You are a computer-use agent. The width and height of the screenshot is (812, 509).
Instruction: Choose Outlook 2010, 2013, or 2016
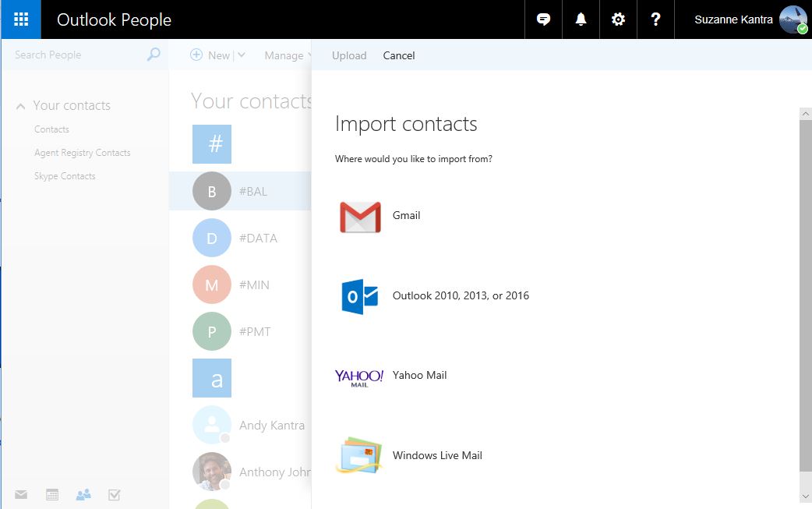pyautogui.click(x=461, y=295)
